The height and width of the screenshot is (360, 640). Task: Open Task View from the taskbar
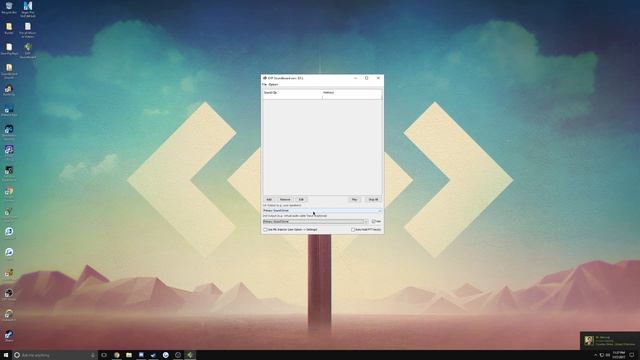coord(104,355)
